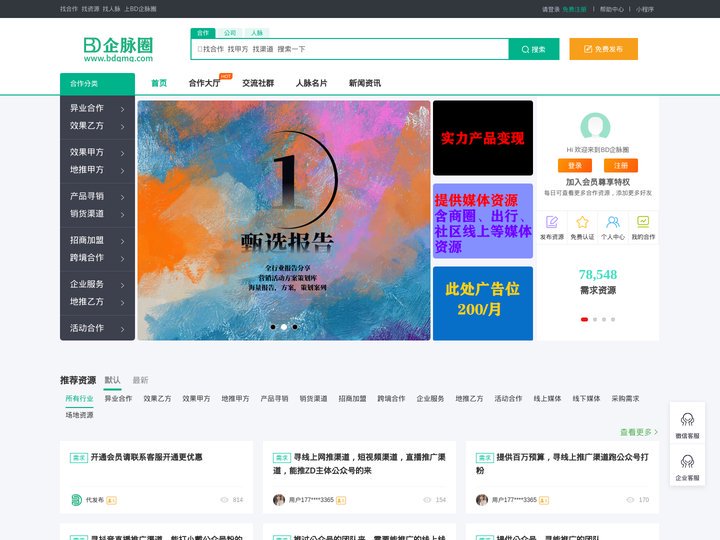Select first banner carousel dot
Viewport: 720px width, 540px height.
[273, 327]
